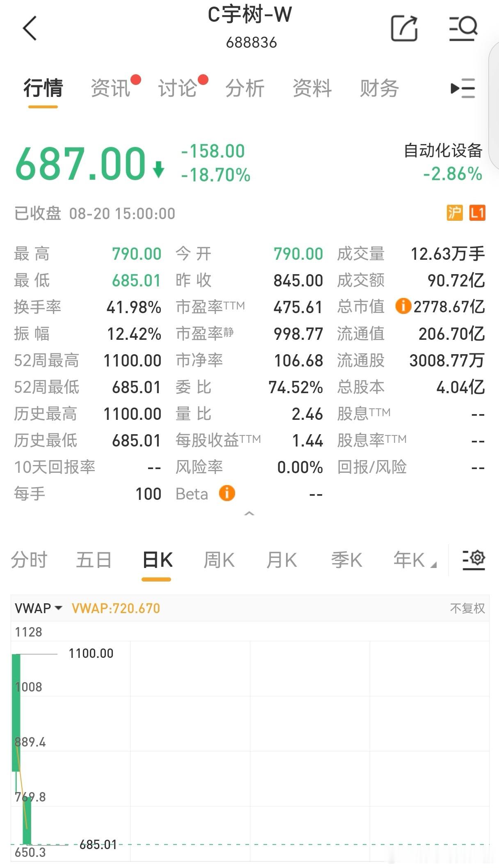Tap the percentage change -18.70%

click(x=216, y=175)
